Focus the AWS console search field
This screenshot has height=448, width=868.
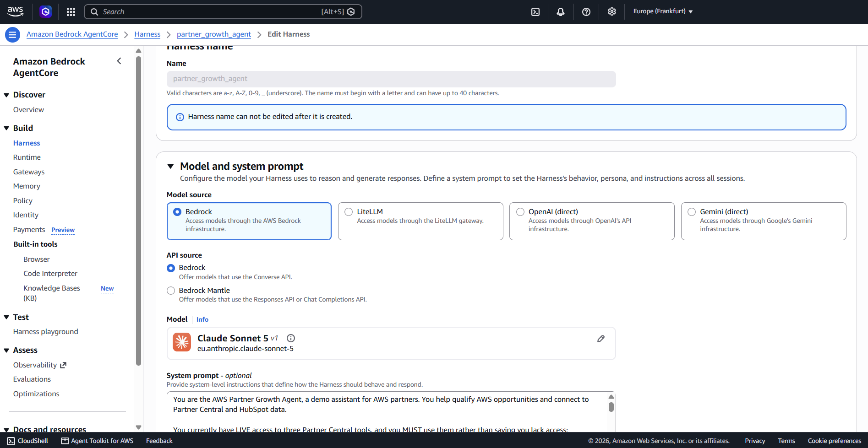coord(223,12)
